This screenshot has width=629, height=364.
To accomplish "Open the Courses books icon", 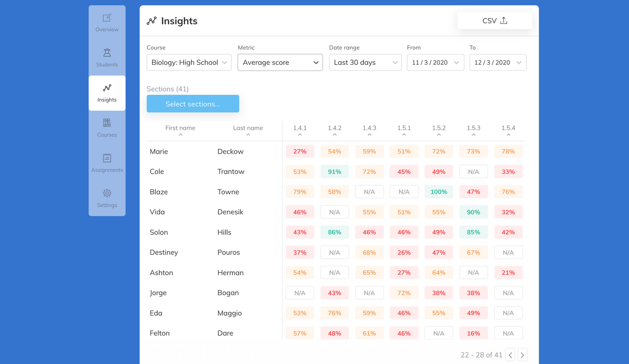I will pyautogui.click(x=107, y=123).
